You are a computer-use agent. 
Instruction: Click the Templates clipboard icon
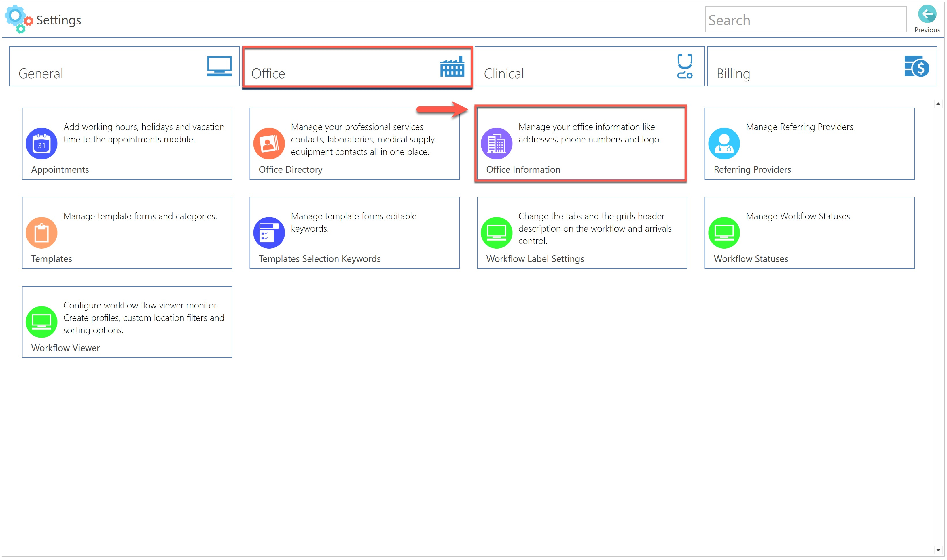pos(41,233)
